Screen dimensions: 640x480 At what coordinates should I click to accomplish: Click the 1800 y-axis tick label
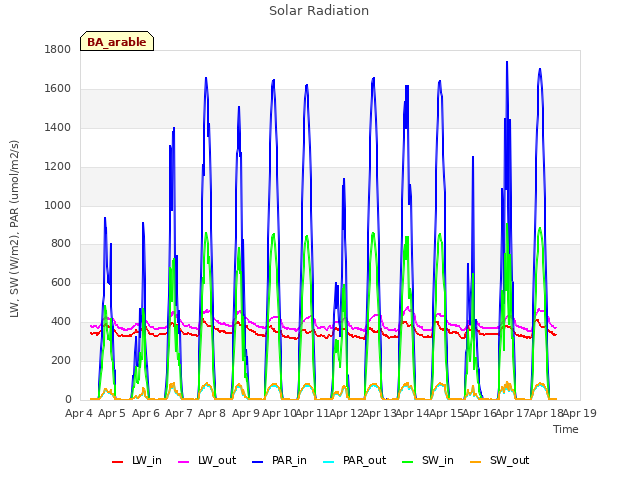point(58,50)
